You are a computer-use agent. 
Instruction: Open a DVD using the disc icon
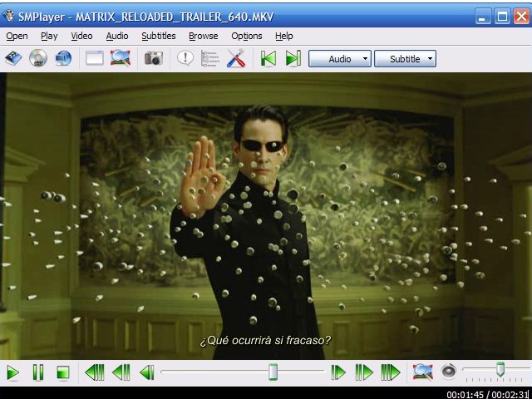point(38,58)
